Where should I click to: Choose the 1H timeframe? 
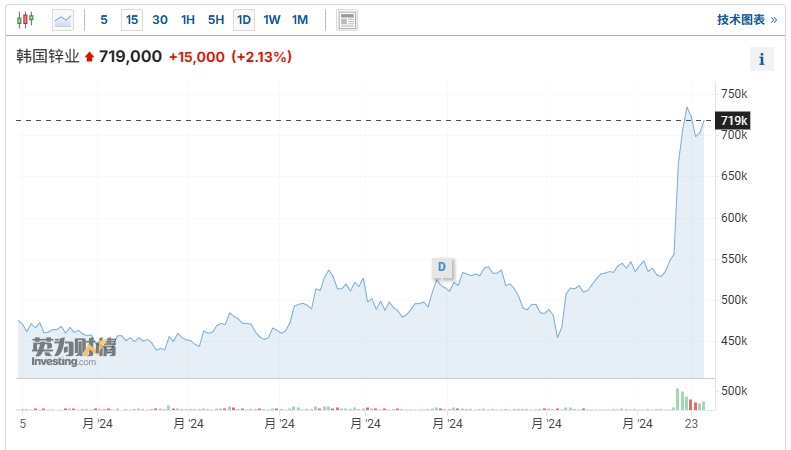click(x=188, y=19)
